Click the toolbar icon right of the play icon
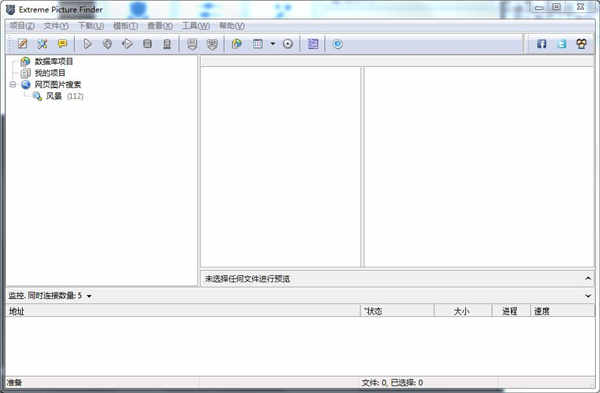The width and height of the screenshot is (600, 393). (108, 44)
